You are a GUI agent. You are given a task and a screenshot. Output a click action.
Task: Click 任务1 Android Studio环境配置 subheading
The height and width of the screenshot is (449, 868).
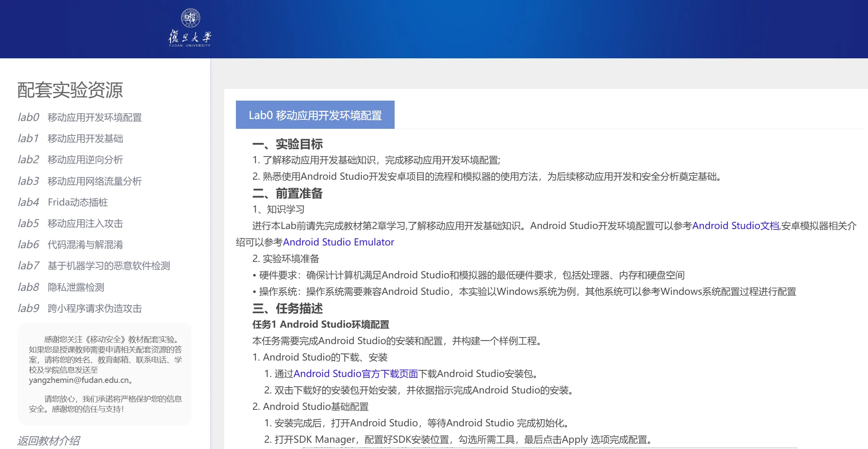(321, 324)
